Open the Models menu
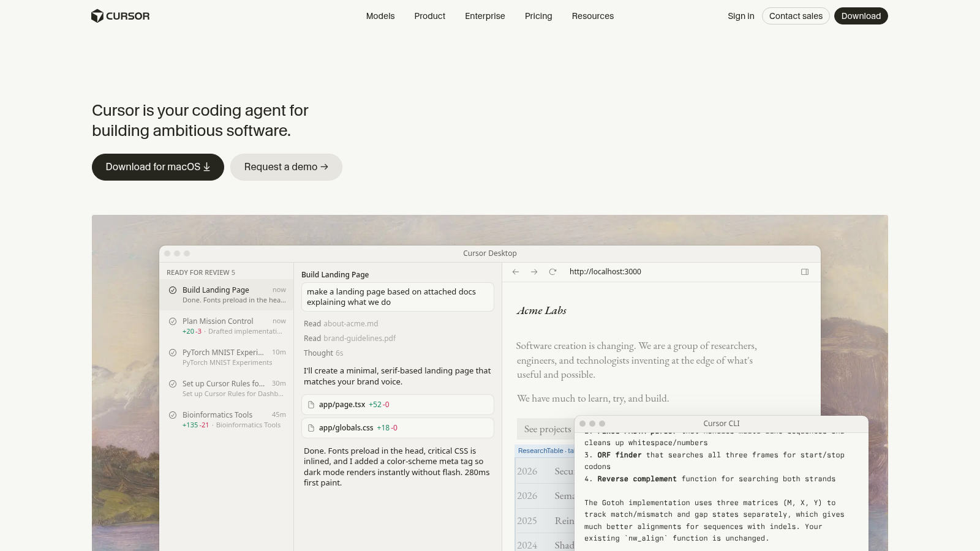980x551 pixels. click(380, 16)
